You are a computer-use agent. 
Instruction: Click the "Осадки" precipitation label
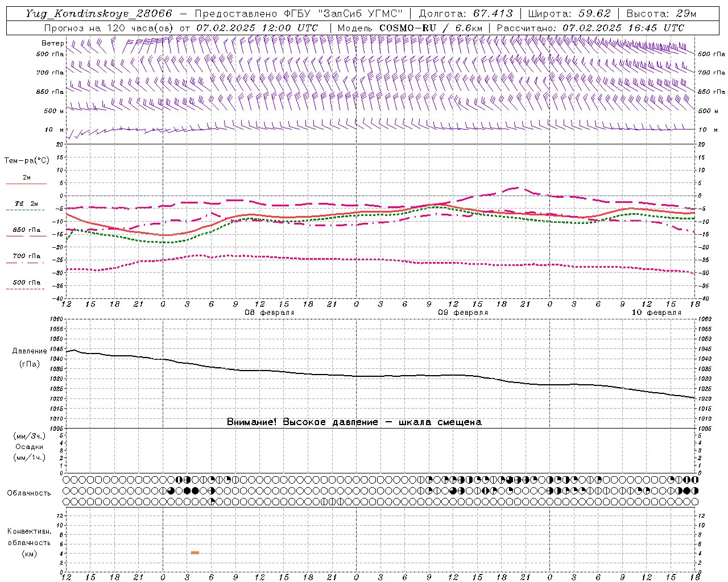tap(30, 447)
